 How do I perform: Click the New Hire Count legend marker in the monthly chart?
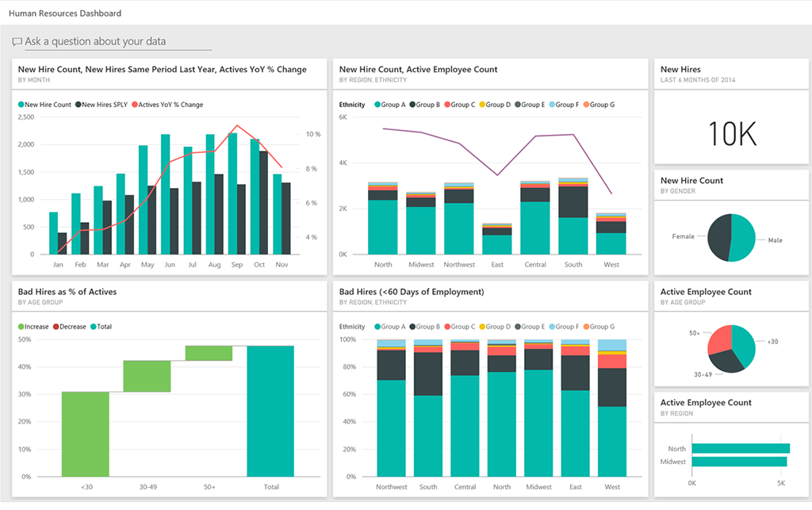[x=21, y=105]
